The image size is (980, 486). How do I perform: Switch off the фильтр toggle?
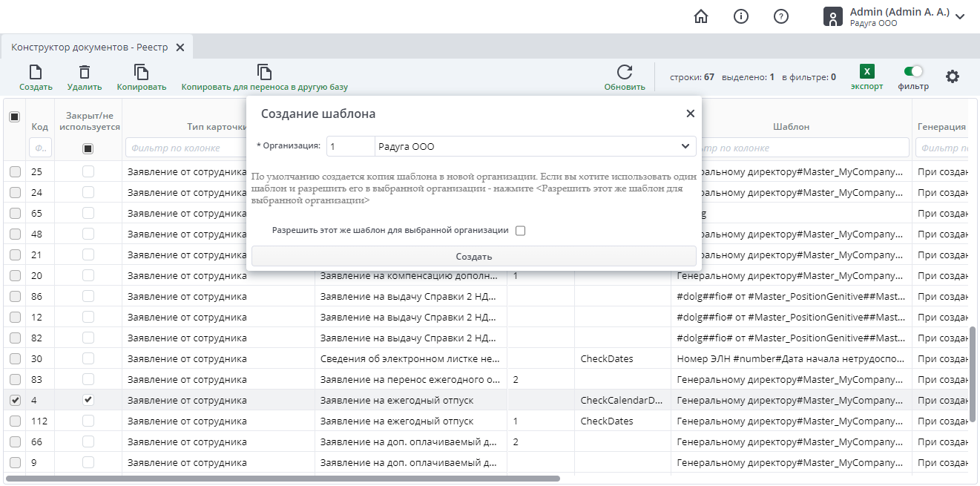pyautogui.click(x=912, y=70)
